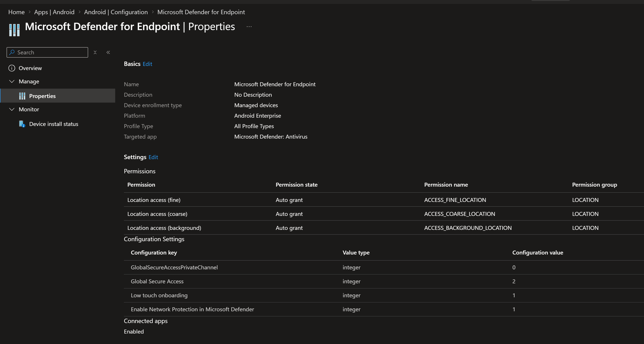This screenshot has width=644, height=344.
Task: Click ACCESS_COARSE_LOCATION permission name
Action: pyautogui.click(x=459, y=214)
